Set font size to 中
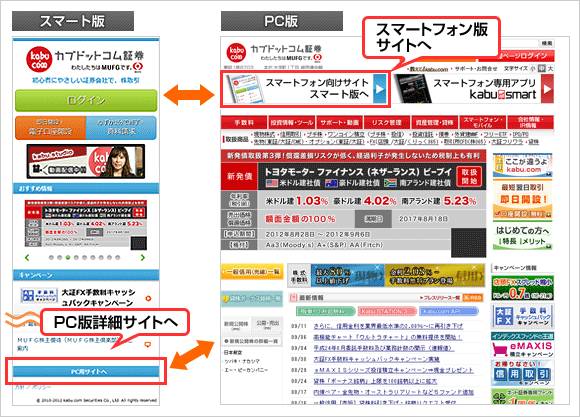 tap(542, 68)
